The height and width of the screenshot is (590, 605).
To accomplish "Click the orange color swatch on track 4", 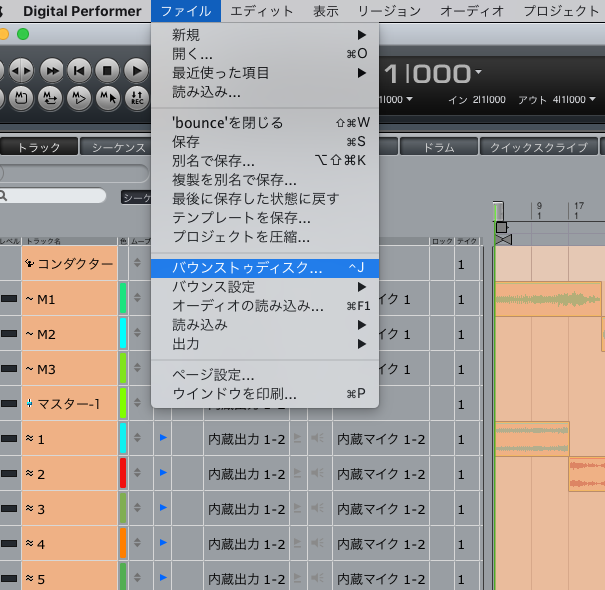I will pyautogui.click(x=123, y=543).
